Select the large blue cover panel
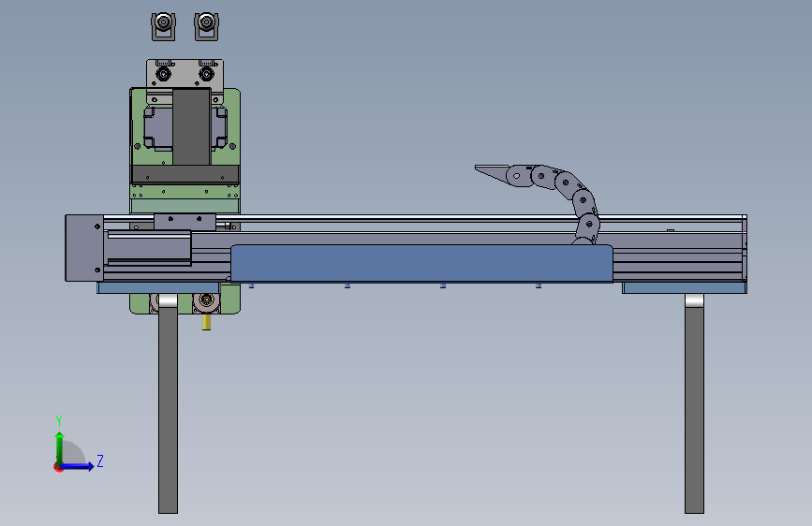The height and width of the screenshot is (526, 812). (x=421, y=264)
